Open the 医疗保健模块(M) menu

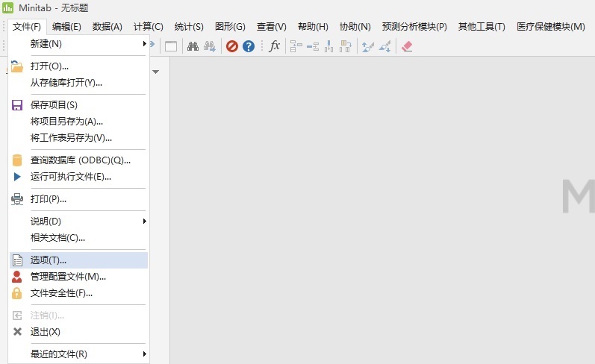tap(551, 27)
